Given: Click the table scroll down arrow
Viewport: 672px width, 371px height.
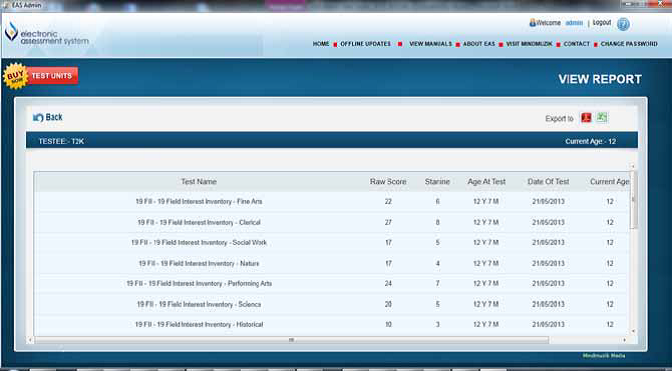Looking at the screenshot, I should point(633,331).
